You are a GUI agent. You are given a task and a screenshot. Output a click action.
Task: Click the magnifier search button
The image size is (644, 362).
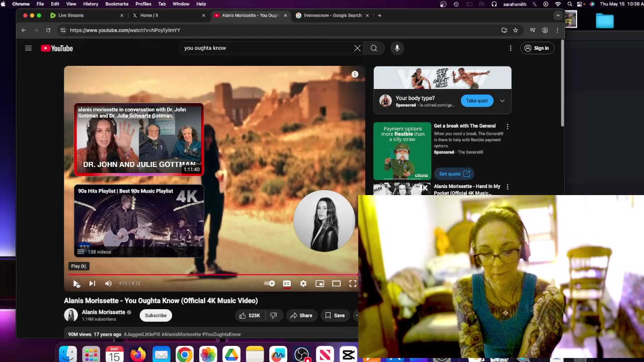pyautogui.click(x=374, y=48)
